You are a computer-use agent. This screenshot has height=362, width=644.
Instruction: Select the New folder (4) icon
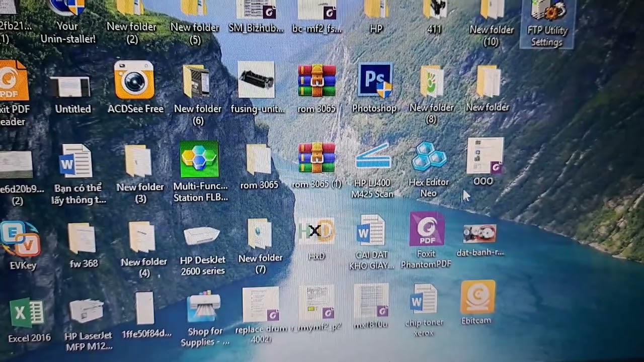[142, 237]
